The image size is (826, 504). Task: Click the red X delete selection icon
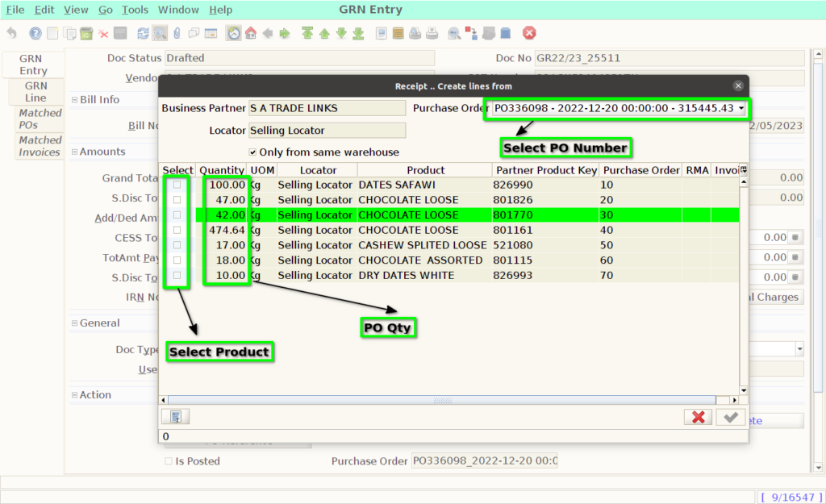103,34
